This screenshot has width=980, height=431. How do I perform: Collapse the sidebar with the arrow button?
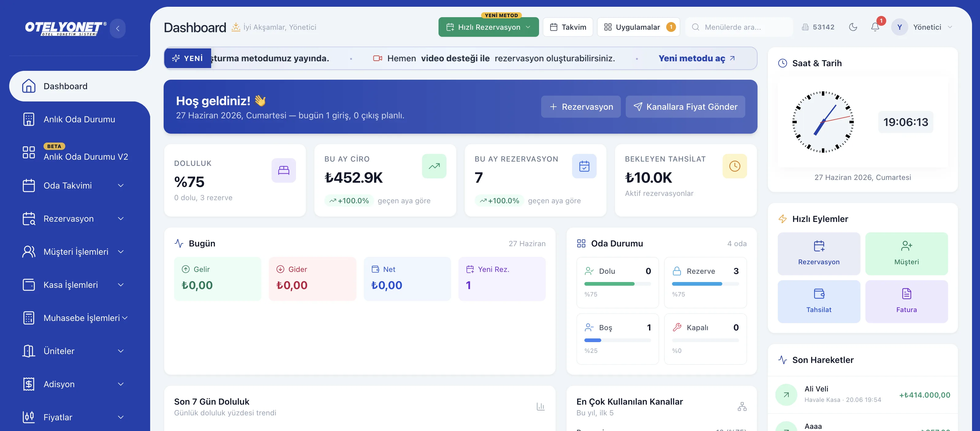(x=118, y=28)
